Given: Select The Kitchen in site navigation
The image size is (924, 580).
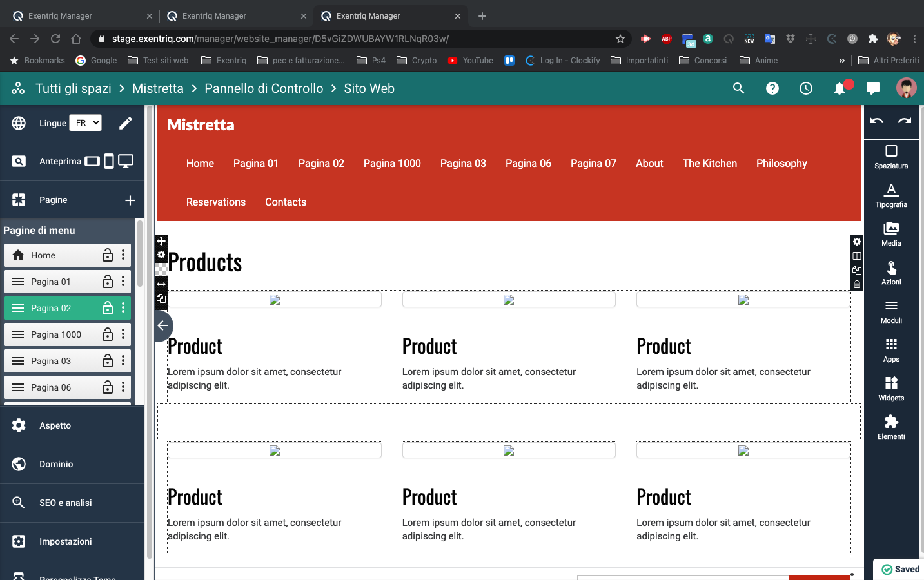Looking at the screenshot, I should 709,164.
